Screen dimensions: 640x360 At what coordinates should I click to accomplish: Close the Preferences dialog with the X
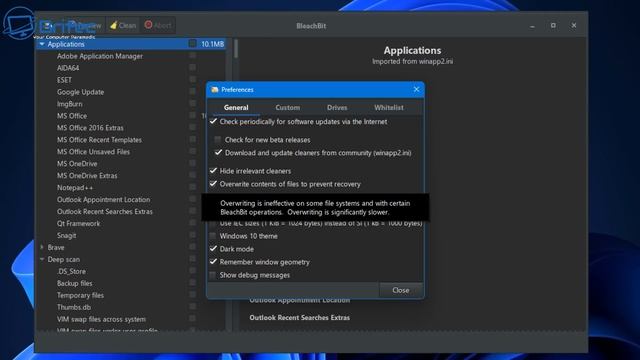point(416,89)
